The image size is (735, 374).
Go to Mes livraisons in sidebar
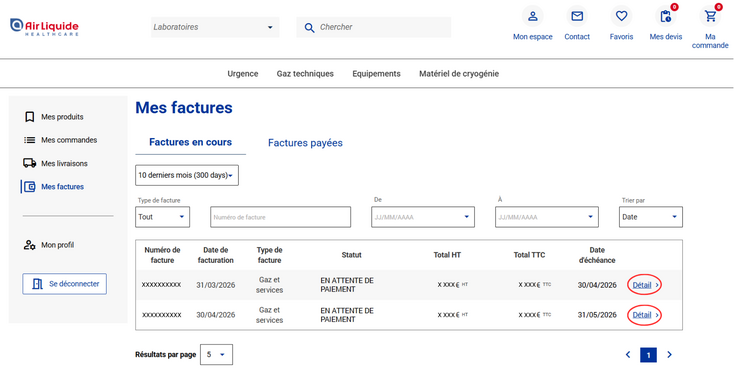click(64, 163)
